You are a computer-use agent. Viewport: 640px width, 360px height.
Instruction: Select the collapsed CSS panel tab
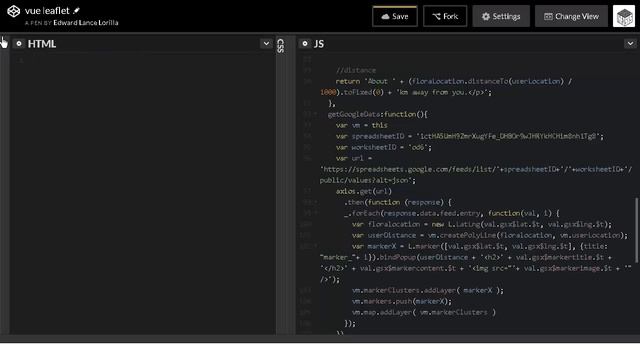coord(280,46)
